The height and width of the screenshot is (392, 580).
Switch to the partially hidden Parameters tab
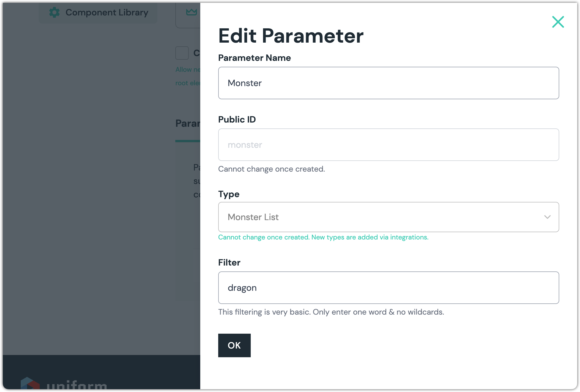[188, 124]
